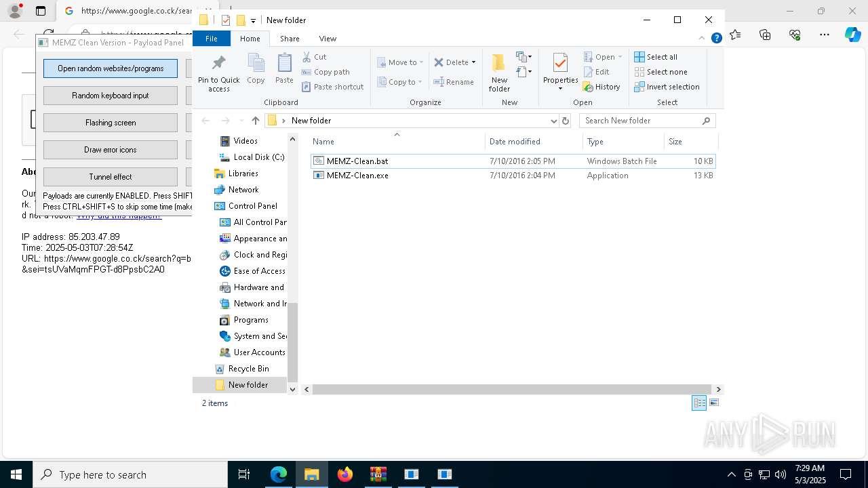Click the Windows Start button
This screenshot has width=868, height=488.
[x=16, y=474]
